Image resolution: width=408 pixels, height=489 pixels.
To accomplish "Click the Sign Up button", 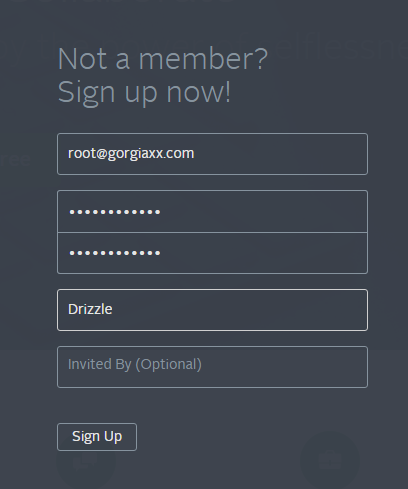I will (97, 437).
